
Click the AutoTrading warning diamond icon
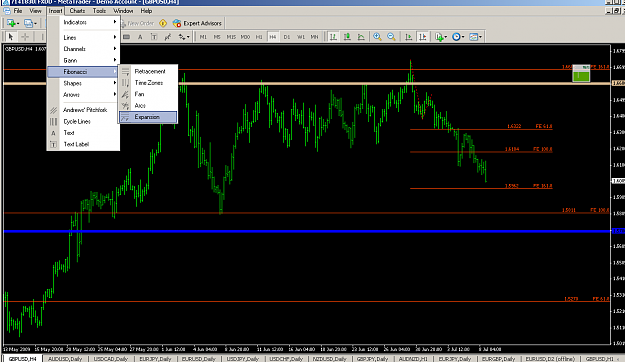point(163,24)
